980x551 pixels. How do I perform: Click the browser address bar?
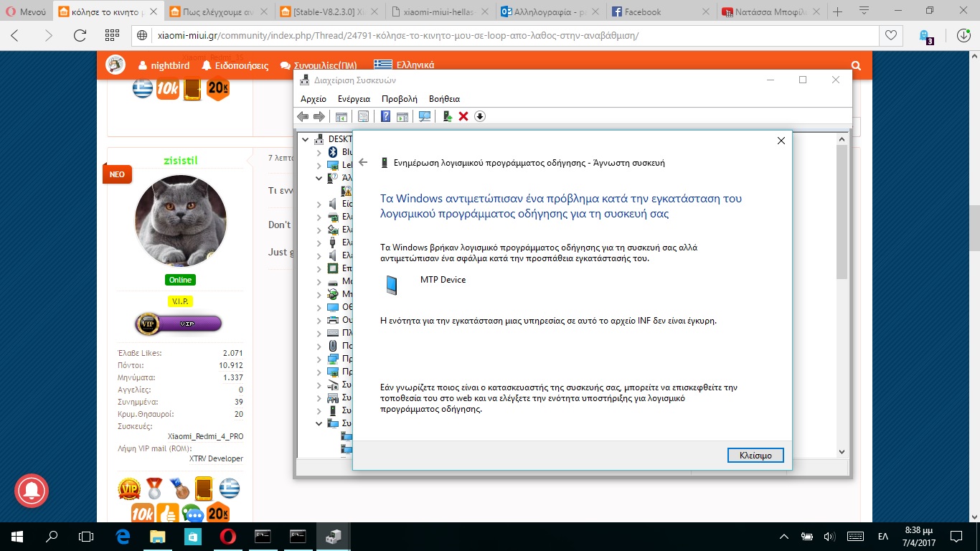coord(502,35)
